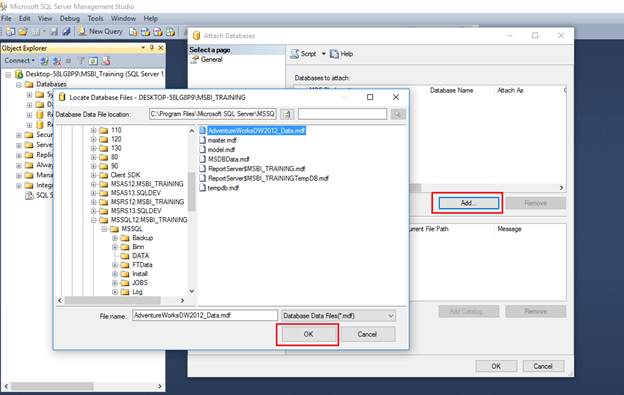Select the DATA folder in the tree
The width and height of the screenshot is (624, 395).
tap(140, 256)
